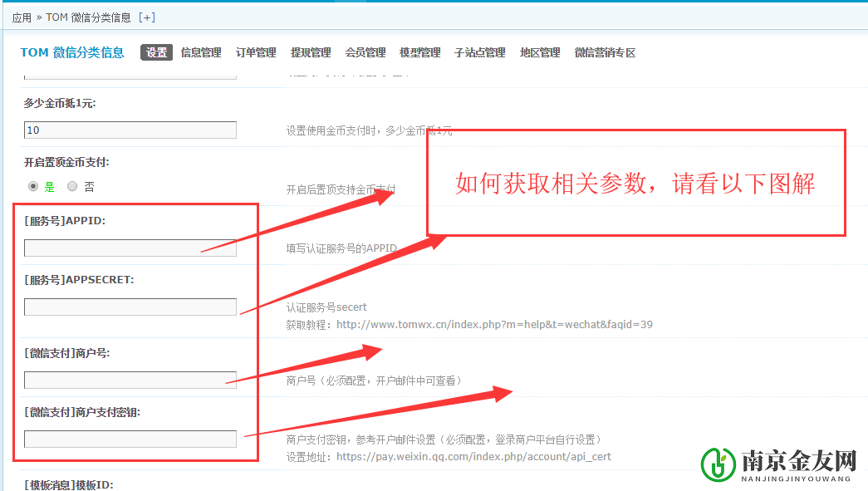Go to the 订单管理 tab
This screenshot has height=491, width=868.
[x=256, y=52]
